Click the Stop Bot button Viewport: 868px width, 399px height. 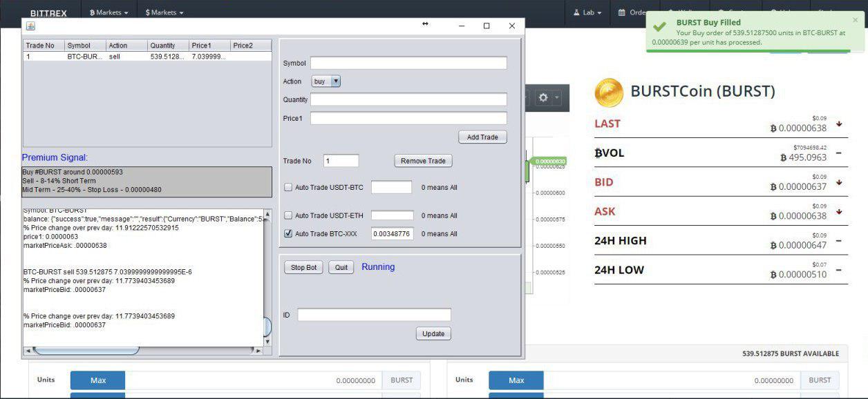point(303,267)
